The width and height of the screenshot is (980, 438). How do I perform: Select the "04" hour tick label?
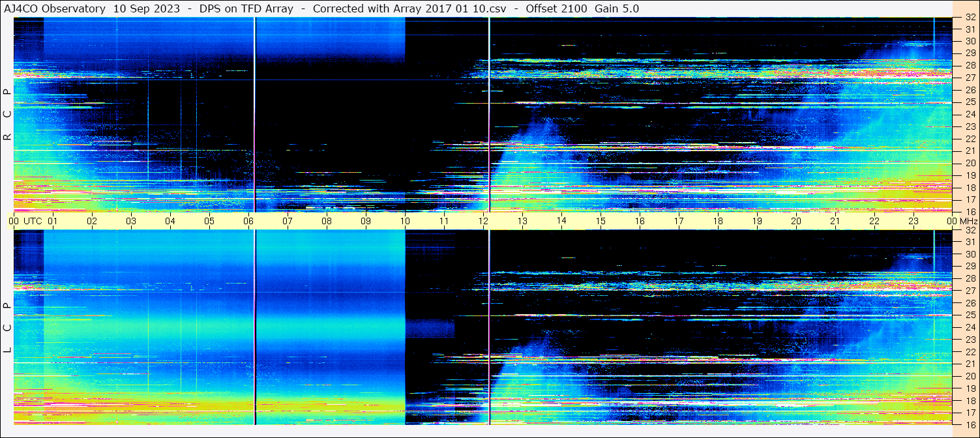[170, 221]
